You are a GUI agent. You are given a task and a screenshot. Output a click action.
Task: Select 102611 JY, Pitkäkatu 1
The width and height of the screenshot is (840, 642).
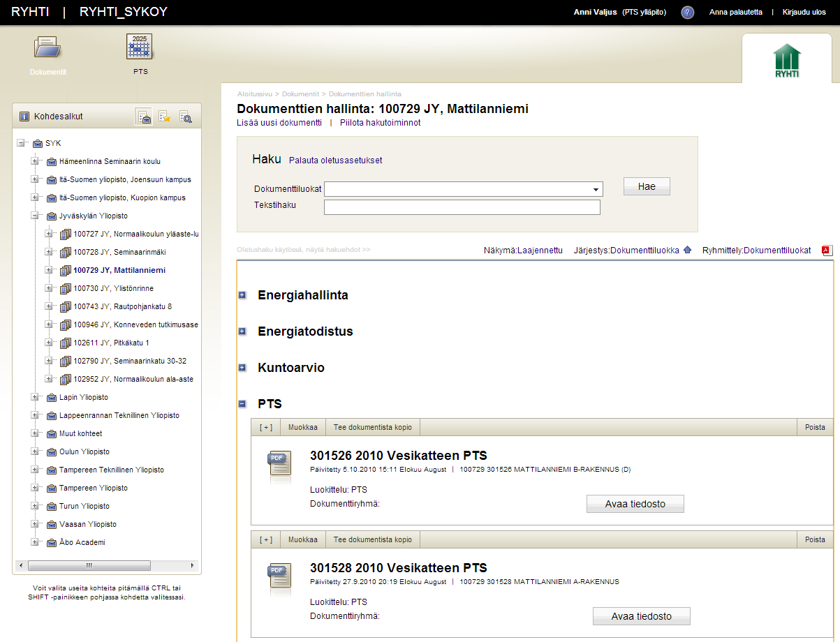tap(111, 343)
